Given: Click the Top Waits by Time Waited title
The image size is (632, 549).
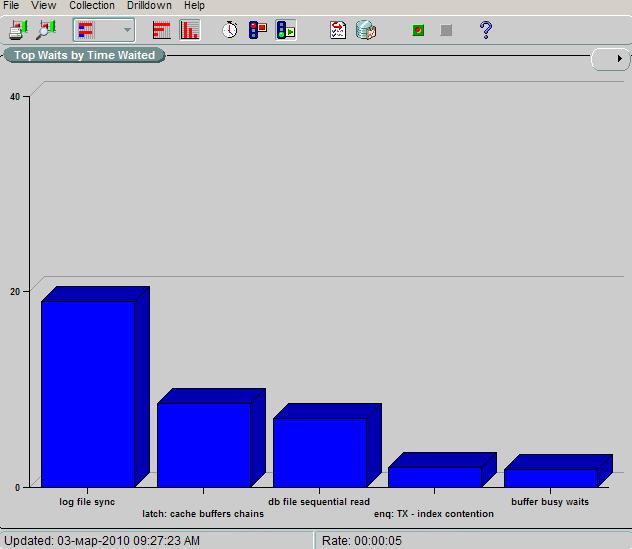Looking at the screenshot, I should coord(84,55).
